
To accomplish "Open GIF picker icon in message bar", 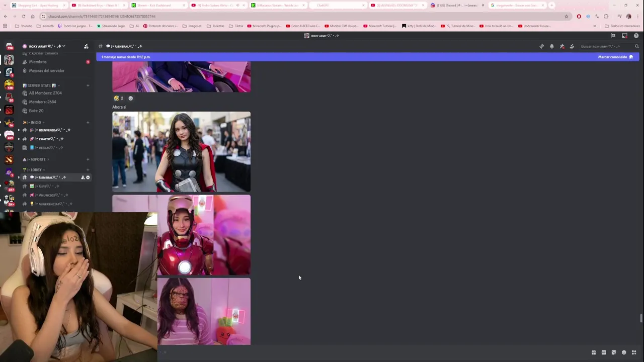I will coord(604,352).
